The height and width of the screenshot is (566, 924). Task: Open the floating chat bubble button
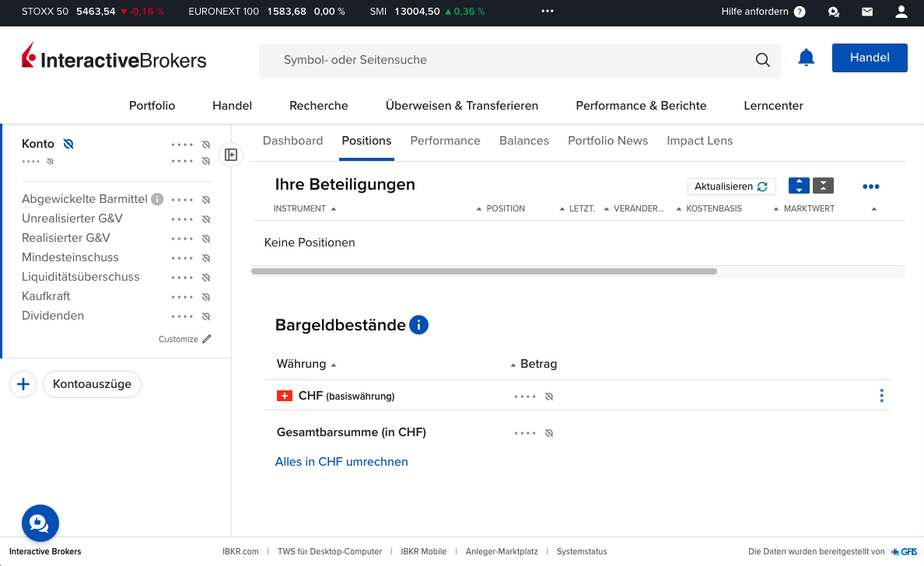[x=40, y=523]
